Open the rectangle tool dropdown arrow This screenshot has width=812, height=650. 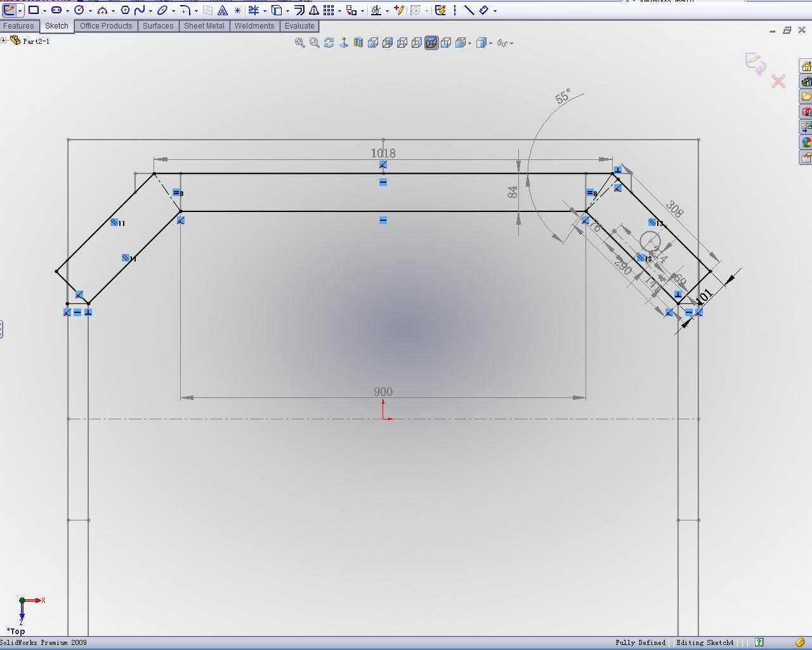pyautogui.click(x=44, y=11)
